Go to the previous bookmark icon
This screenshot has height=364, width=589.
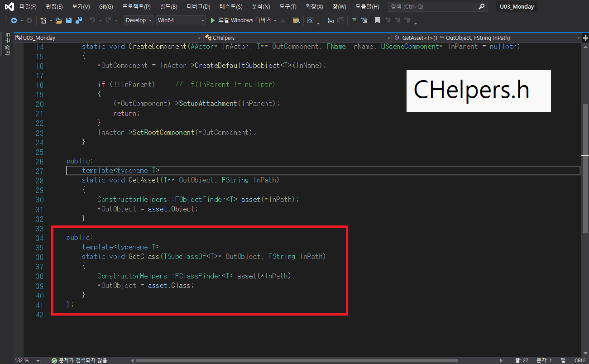click(388, 20)
